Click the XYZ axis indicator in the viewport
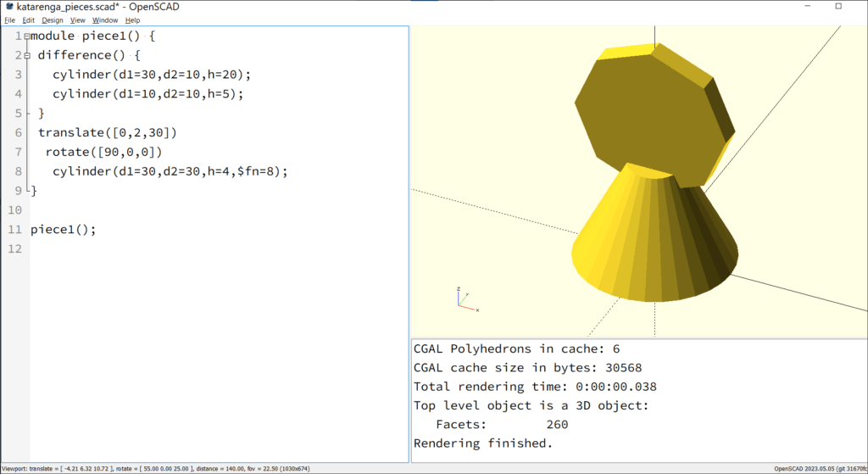The image size is (868, 474). tap(467, 299)
